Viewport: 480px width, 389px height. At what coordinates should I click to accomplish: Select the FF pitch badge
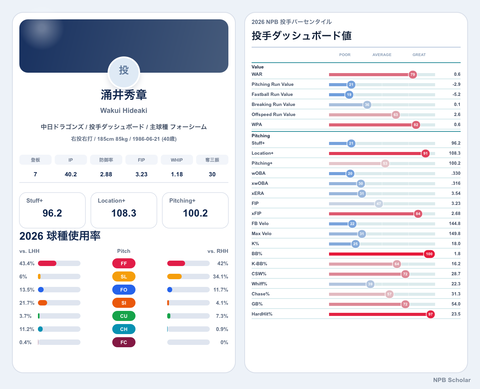pos(124,263)
